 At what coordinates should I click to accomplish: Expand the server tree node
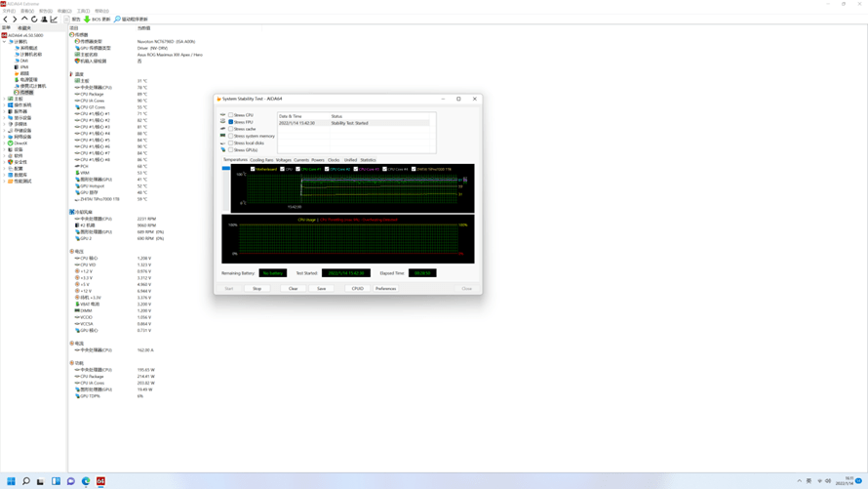point(5,111)
